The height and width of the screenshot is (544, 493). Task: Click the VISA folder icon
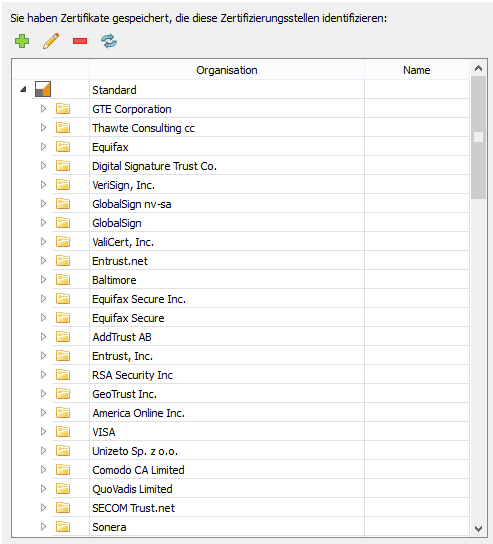point(63,432)
